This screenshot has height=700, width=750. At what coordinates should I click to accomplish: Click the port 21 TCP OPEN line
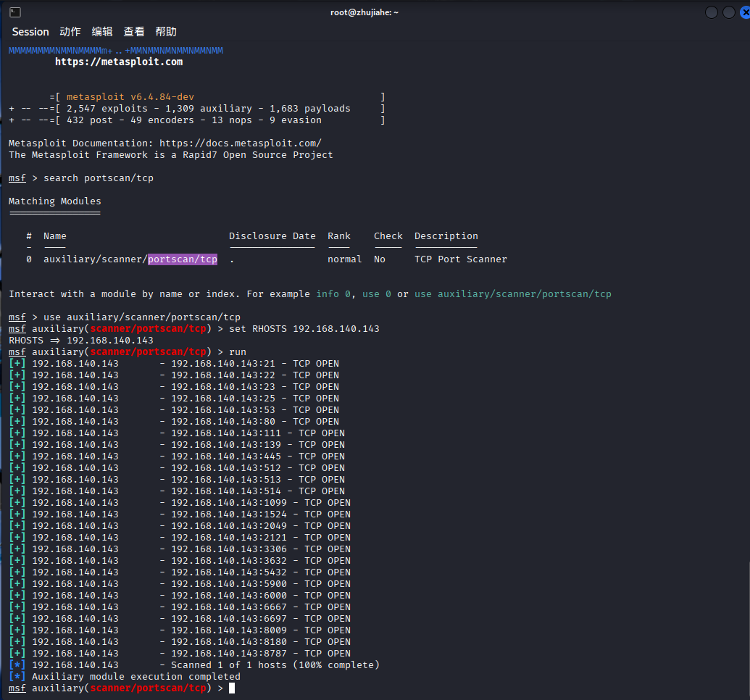(174, 364)
